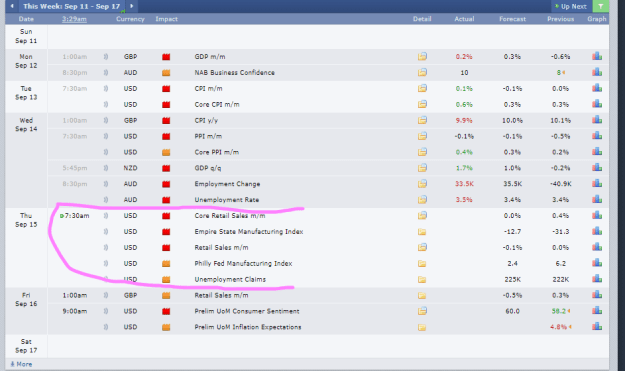The image size is (625, 371).
Task: Open detail folder for Empire State Manufacturing Index
Action: (x=422, y=232)
